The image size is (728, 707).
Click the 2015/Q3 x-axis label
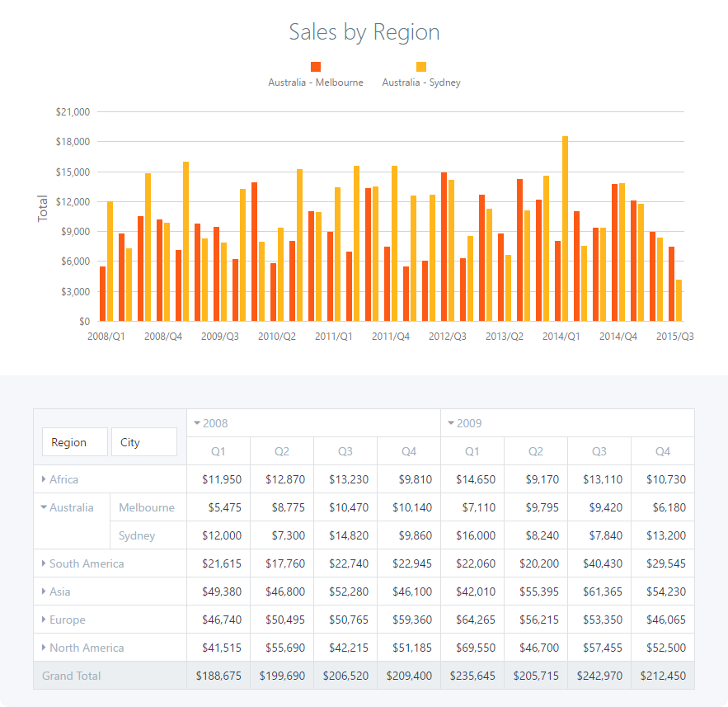[675, 337]
